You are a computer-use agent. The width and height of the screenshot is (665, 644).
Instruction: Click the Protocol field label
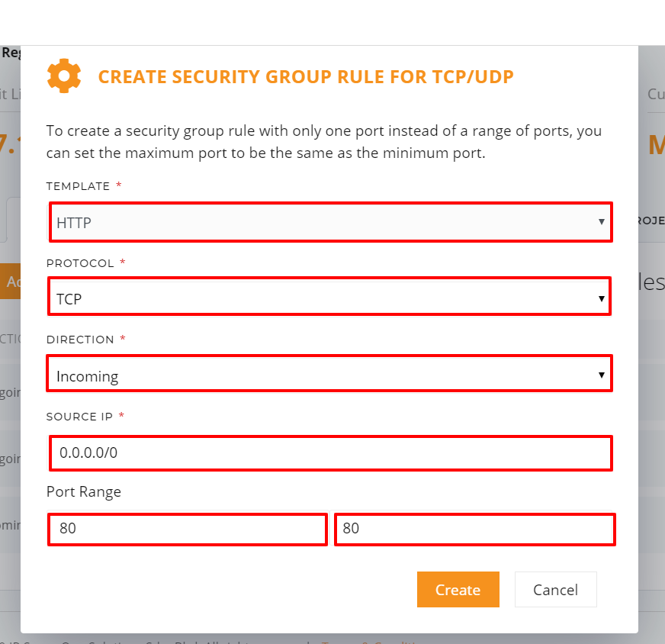pyautogui.click(x=80, y=263)
